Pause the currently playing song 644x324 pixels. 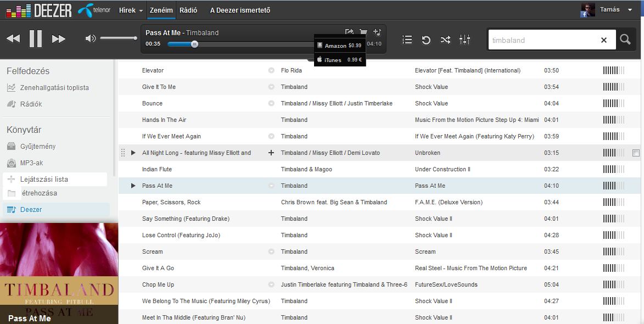36,38
